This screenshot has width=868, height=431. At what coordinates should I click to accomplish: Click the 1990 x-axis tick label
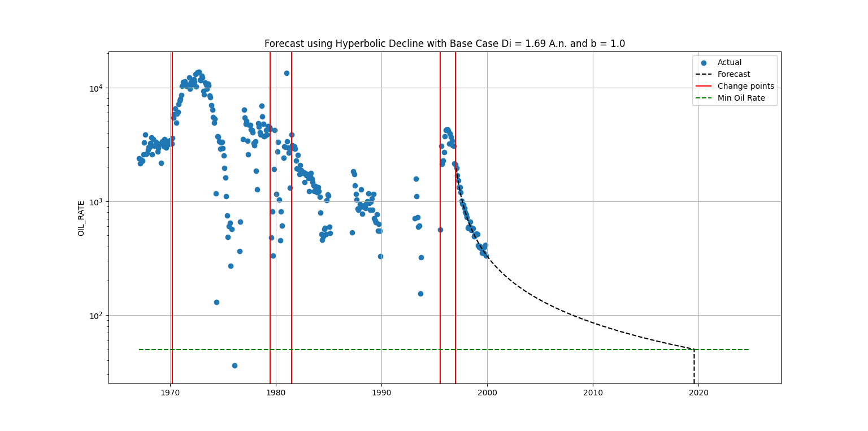pyautogui.click(x=381, y=393)
